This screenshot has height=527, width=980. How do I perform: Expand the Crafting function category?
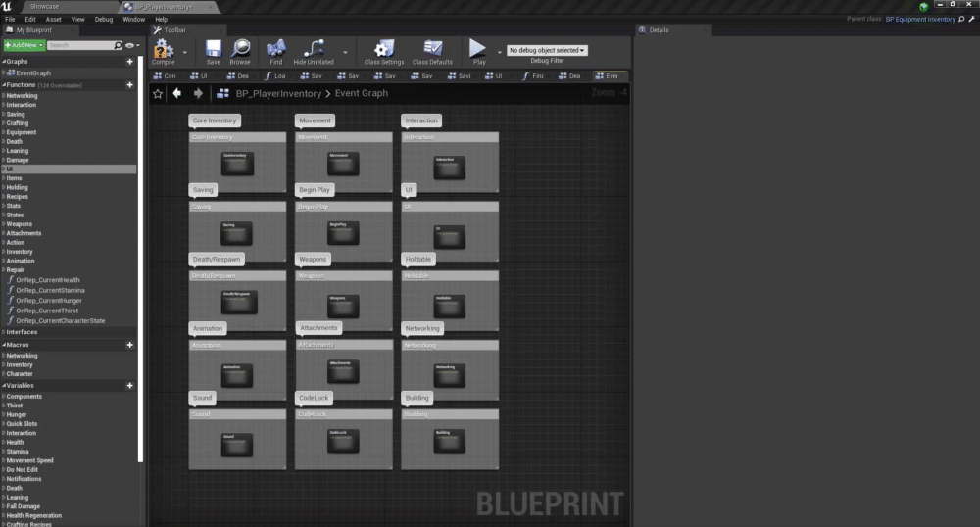tap(3, 123)
